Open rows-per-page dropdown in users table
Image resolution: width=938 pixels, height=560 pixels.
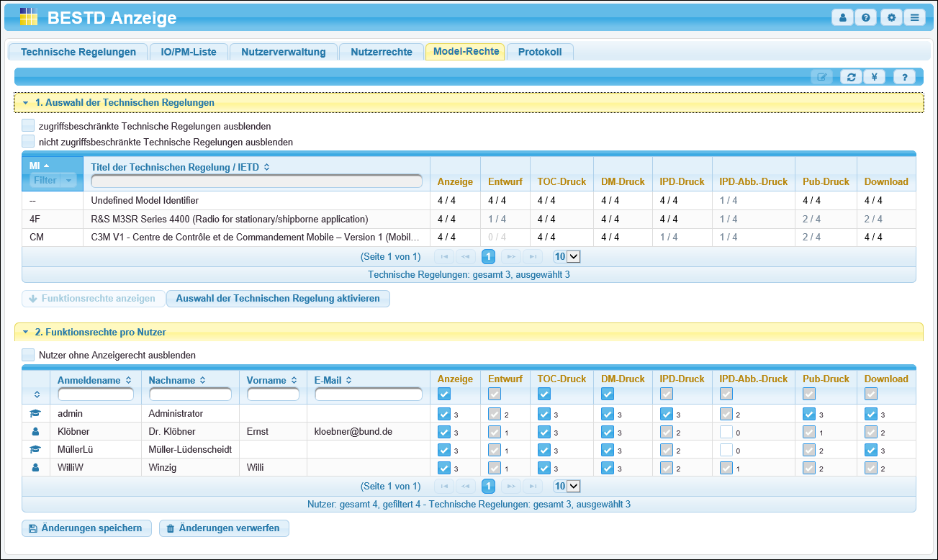[567, 486]
